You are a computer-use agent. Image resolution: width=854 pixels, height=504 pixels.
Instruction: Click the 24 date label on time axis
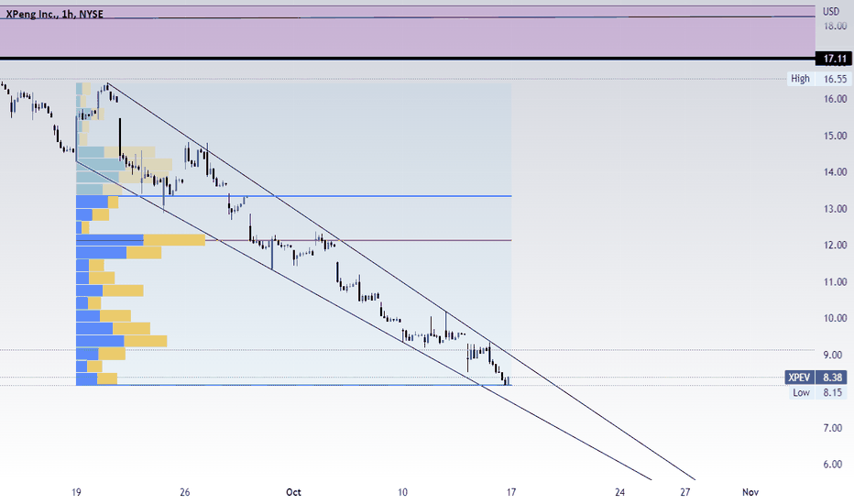(x=619, y=492)
